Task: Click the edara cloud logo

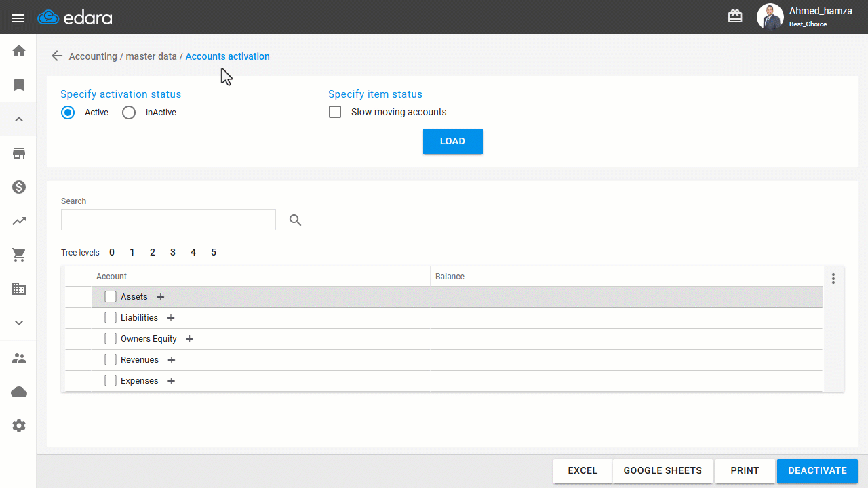Action: pyautogui.click(x=75, y=18)
